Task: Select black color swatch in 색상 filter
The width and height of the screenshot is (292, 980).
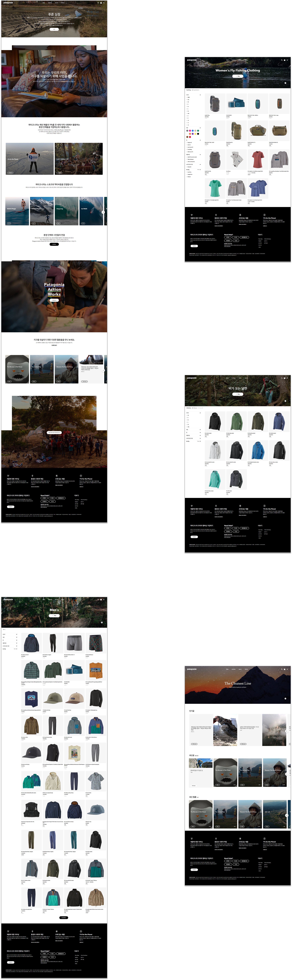Action: [x=198, y=134]
